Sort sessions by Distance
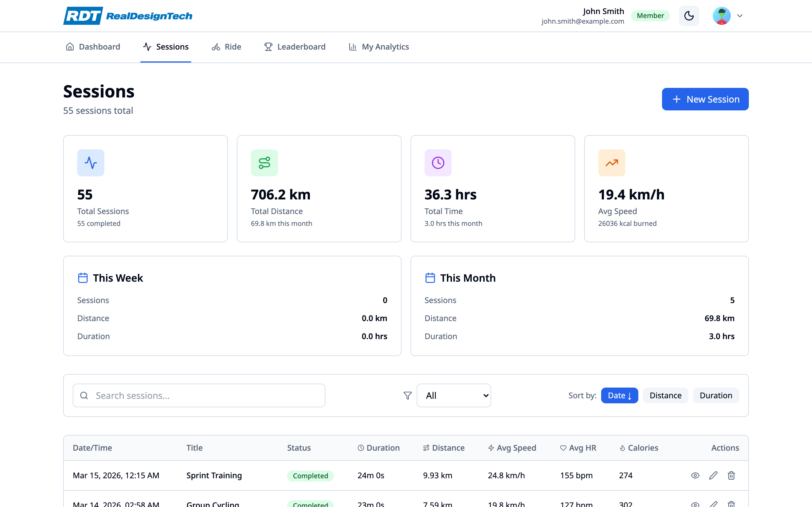The width and height of the screenshot is (812, 507). tap(665, 395)
